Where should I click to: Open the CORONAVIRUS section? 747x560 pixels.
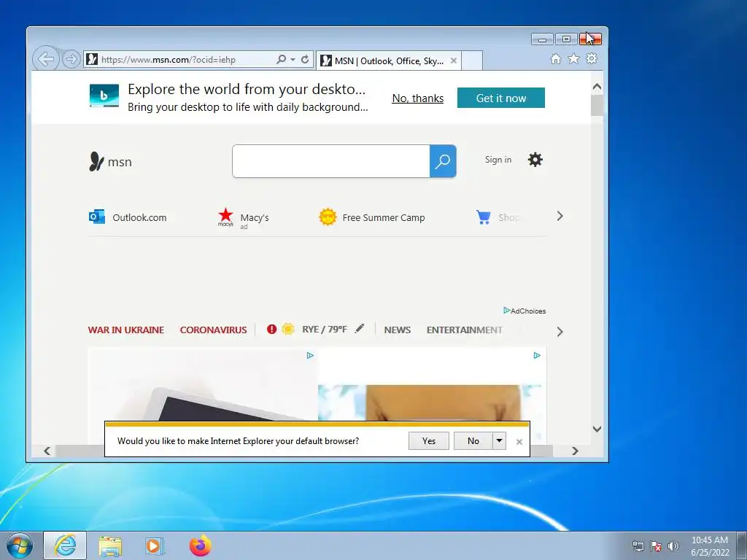(x=213, y=330)
